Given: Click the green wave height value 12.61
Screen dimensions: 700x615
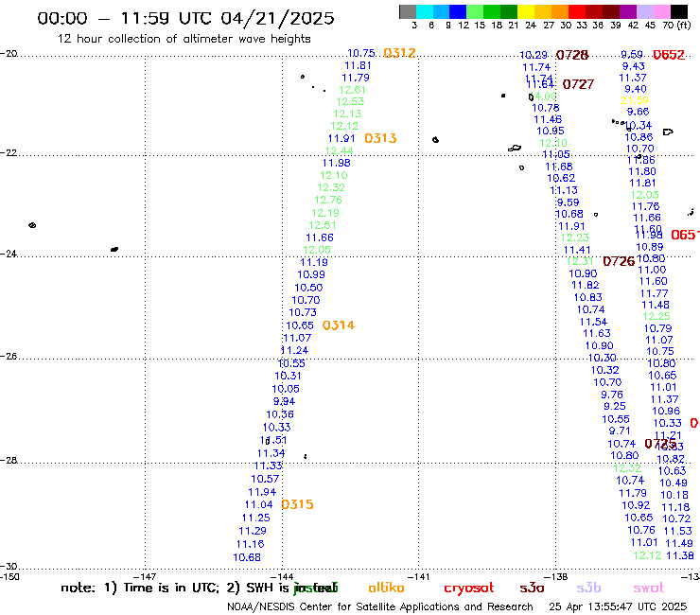Looking at the screenshot, I should click(x=352, y=90).
